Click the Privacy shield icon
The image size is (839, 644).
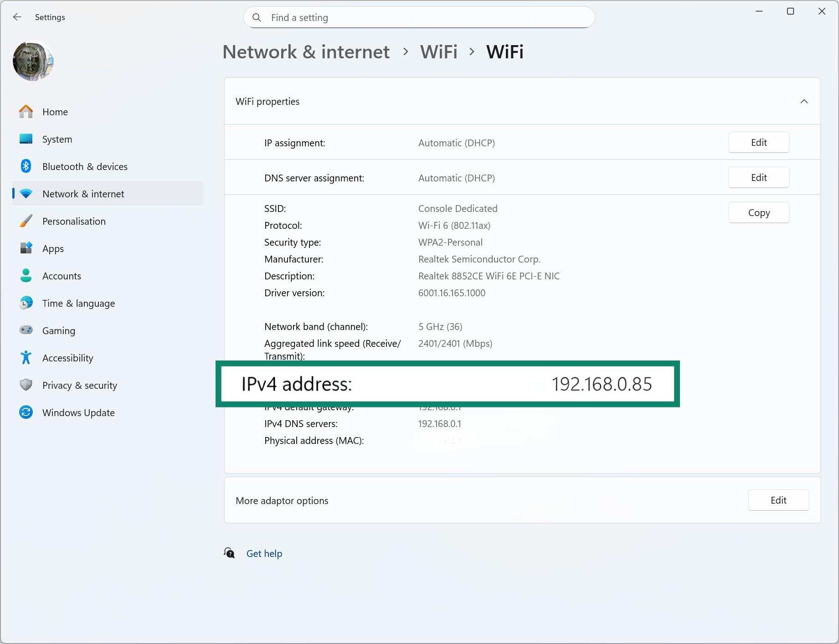click(x=26, y=385)
